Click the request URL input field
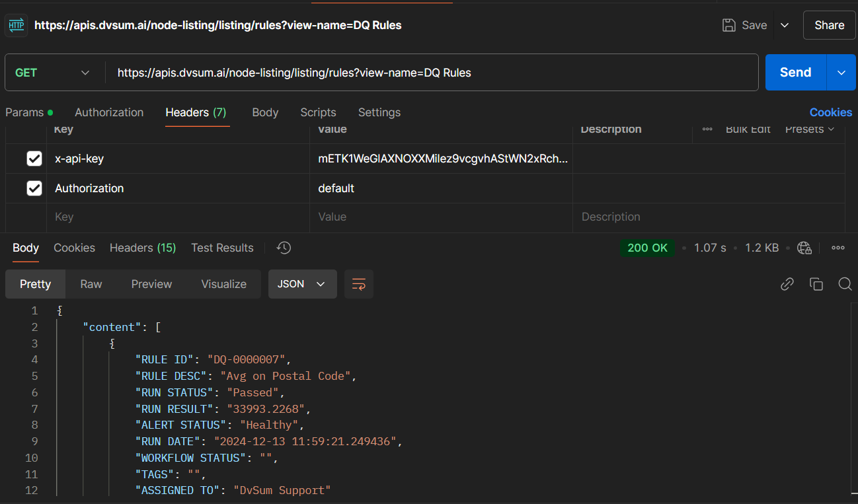The image size is (858, 504). coord(432,73)
